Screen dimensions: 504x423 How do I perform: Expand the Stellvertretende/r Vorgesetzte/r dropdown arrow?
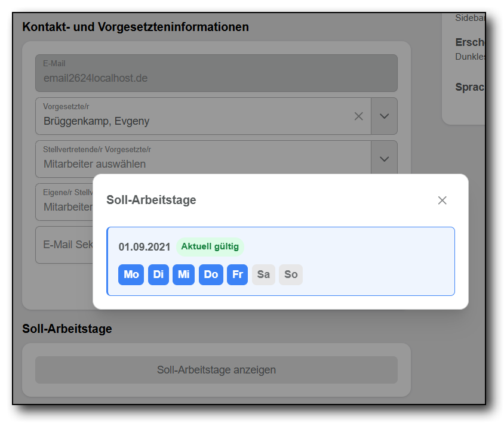(385, 159)
